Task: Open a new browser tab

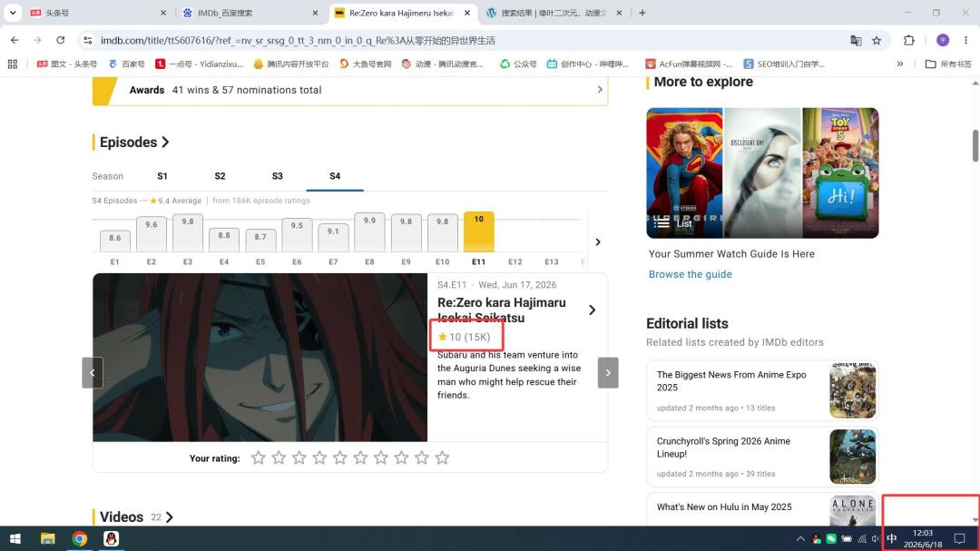Action: coord(642,13)
